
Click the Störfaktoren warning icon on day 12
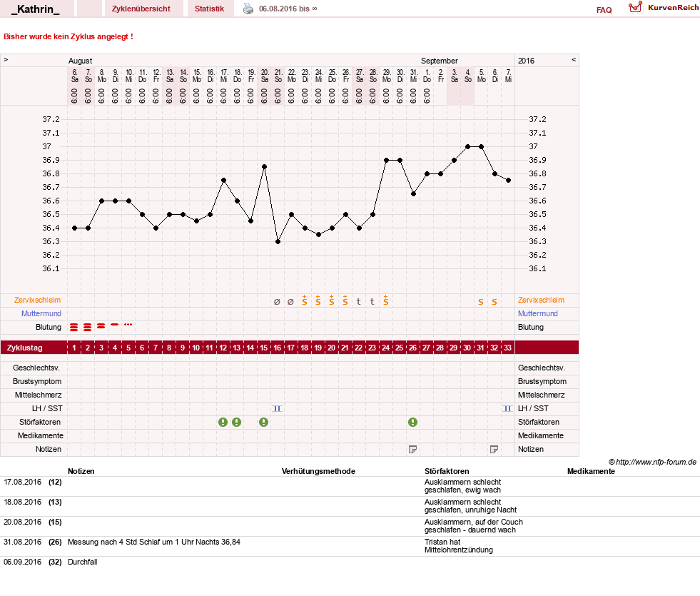[x=223, y=422]
